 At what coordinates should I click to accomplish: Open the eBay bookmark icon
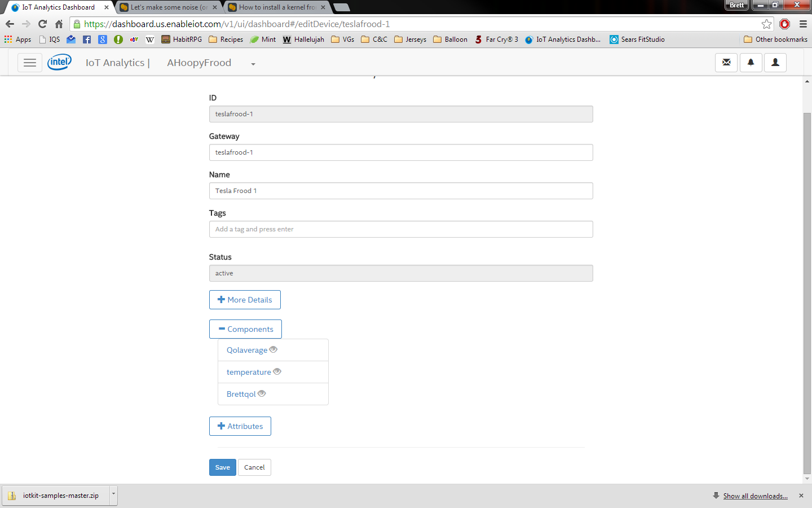[x=134, y=40]
